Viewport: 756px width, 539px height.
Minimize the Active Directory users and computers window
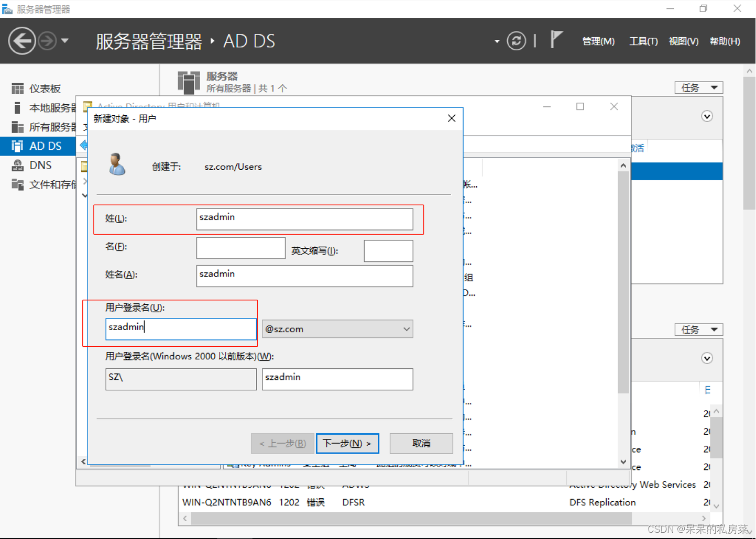click(547, 106)
